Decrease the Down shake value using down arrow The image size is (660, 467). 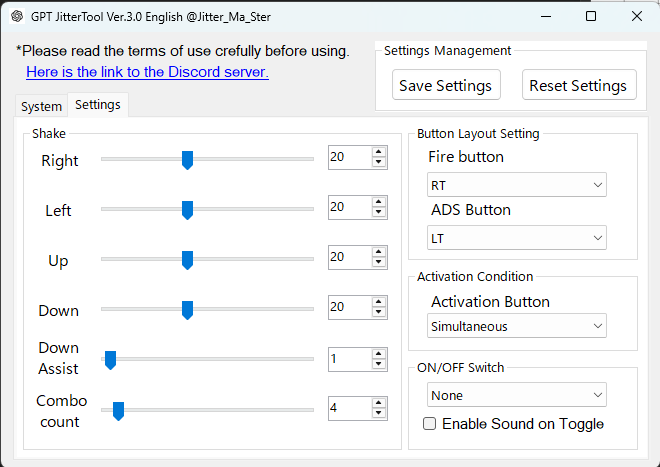point(378,312)
